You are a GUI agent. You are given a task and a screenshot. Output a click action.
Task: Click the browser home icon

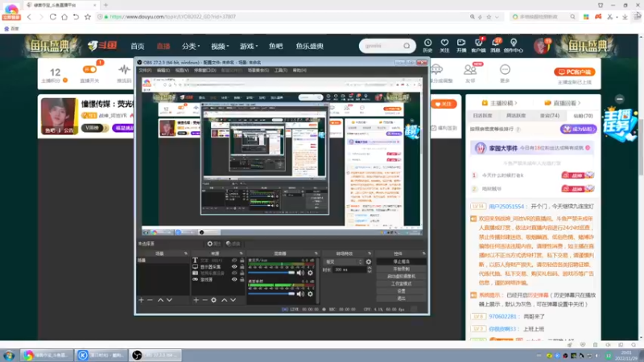click(x=64, y=17)
